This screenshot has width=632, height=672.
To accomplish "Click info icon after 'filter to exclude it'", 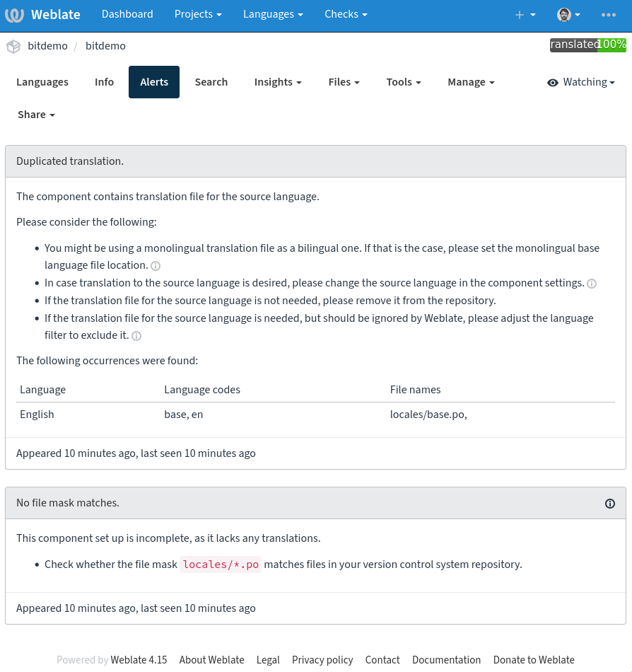I will click(x=136, y=336).
